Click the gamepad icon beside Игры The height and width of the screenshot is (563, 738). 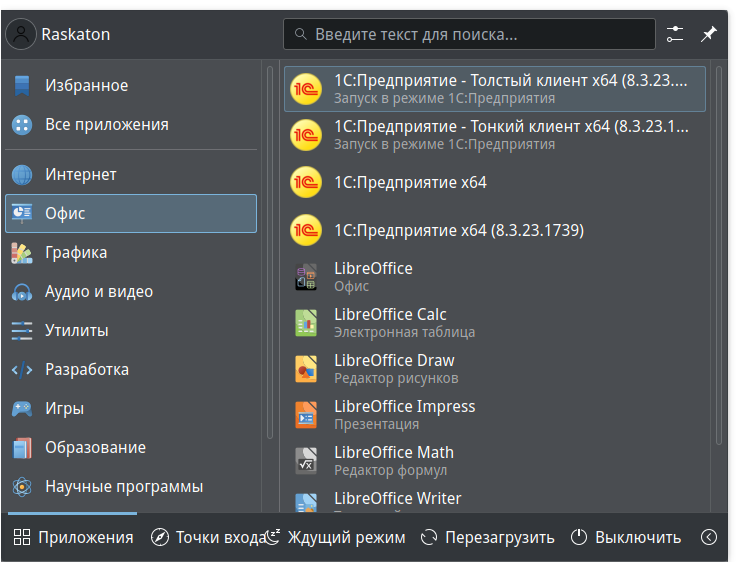tap(22, 409)
